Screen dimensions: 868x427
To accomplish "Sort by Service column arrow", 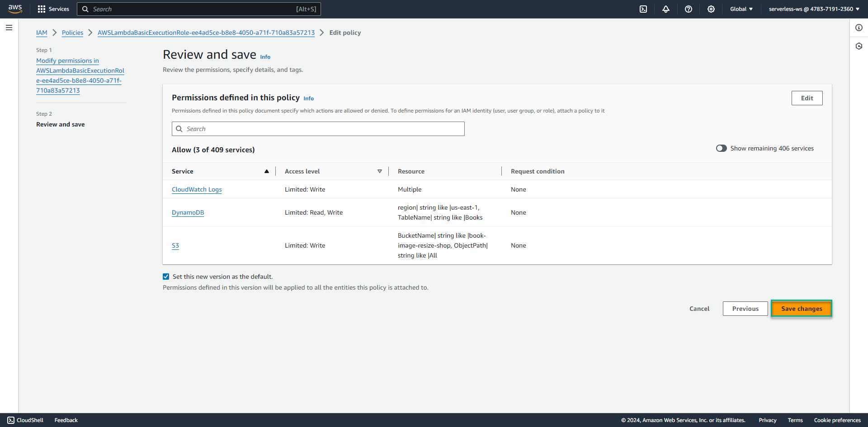I will (267, 171).
